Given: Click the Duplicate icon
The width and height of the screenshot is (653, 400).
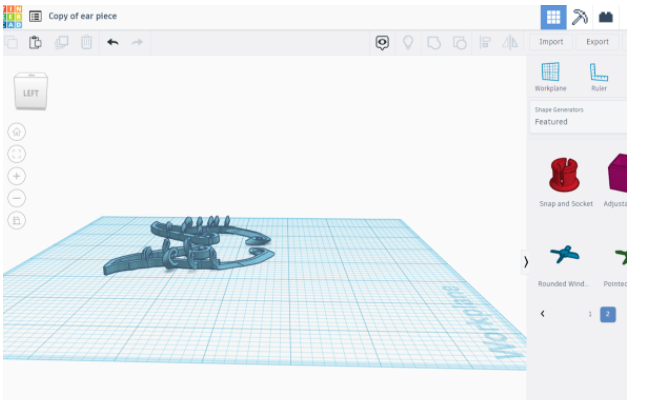Looking at the screenshot, I should [62, 42].
